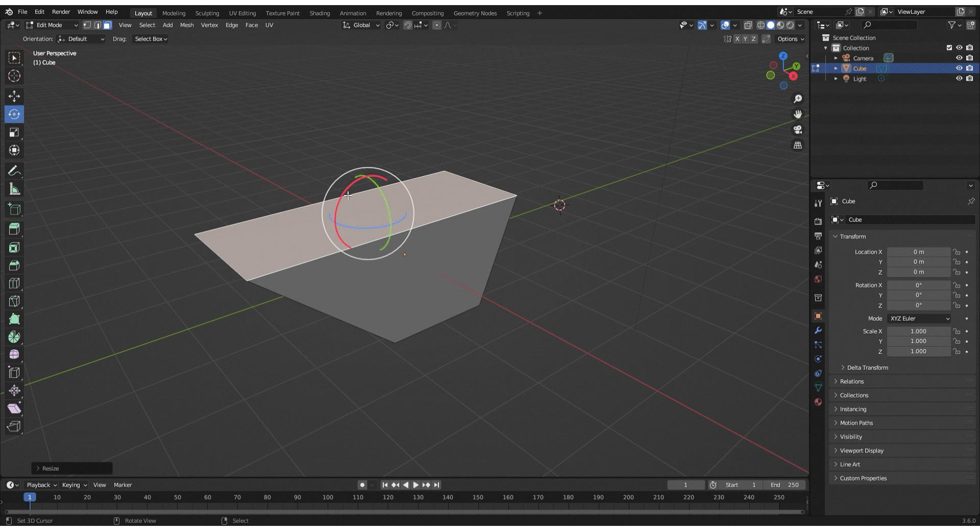Select the Measure tool

[14, 189]
